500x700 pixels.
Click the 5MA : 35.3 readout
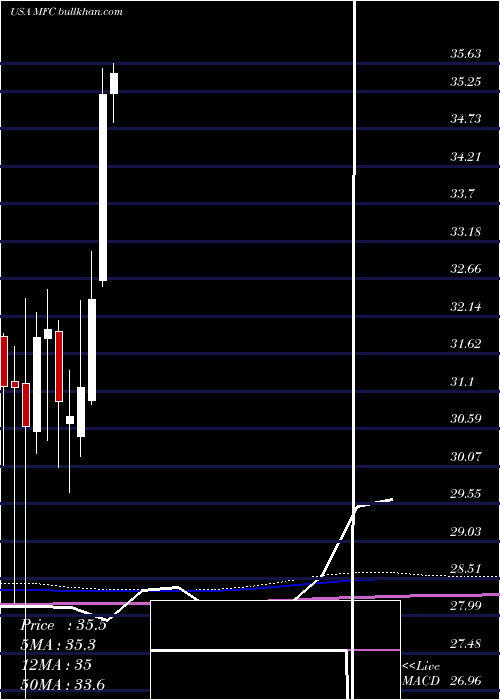click(58, 645)
